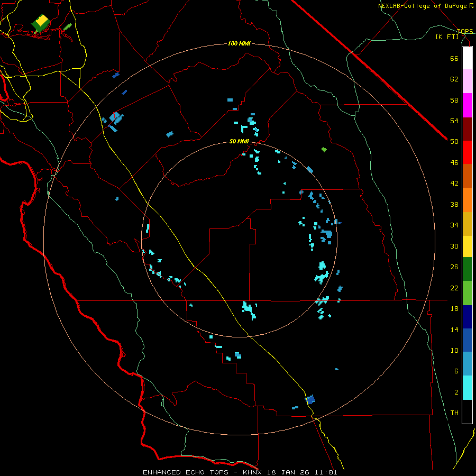Click the dark blue echo on yellow highway line

(x=310, y=399)
